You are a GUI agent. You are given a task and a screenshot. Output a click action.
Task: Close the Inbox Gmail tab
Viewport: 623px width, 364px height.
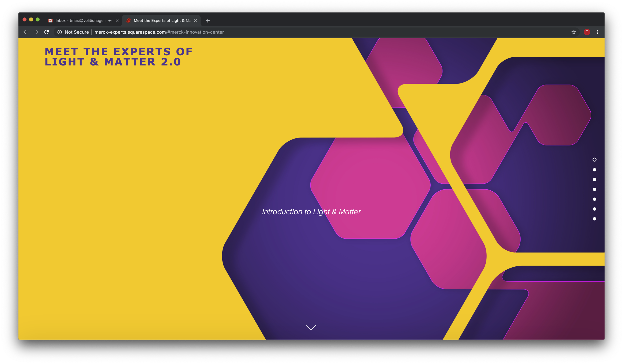(x=117, y=21)
